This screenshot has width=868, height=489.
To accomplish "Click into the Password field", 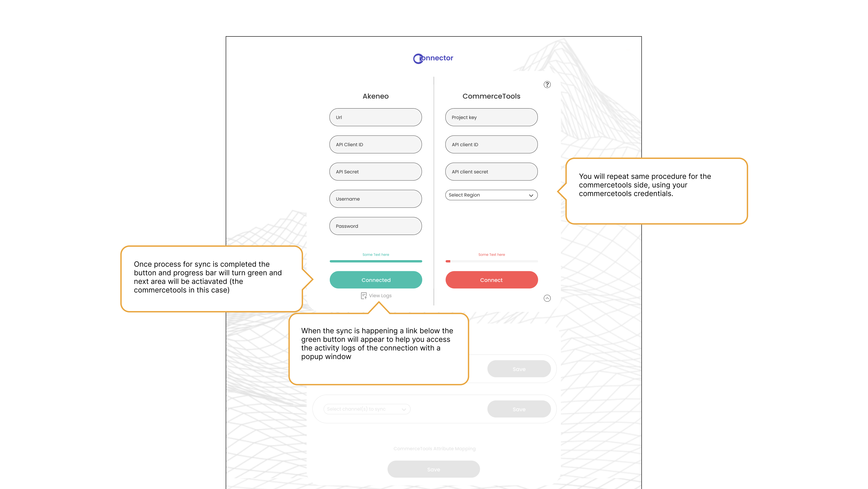I will coord(375,226).
